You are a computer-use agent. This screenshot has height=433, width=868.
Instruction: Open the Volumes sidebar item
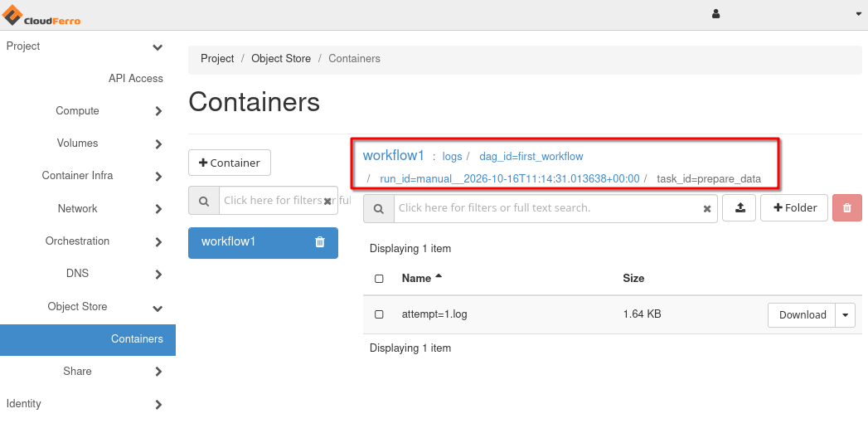[77, 144]
